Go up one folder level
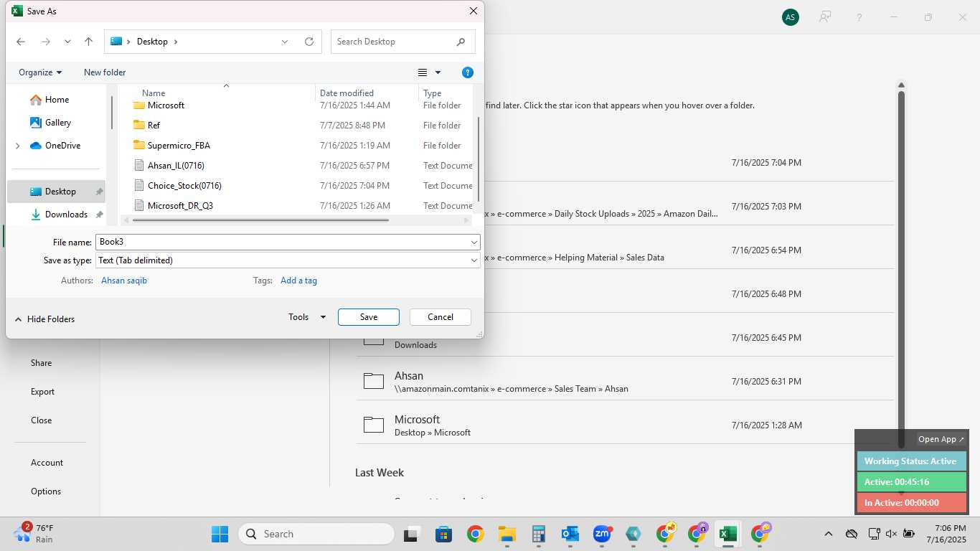This screenshot has width=980, height=551. [88, 42]
